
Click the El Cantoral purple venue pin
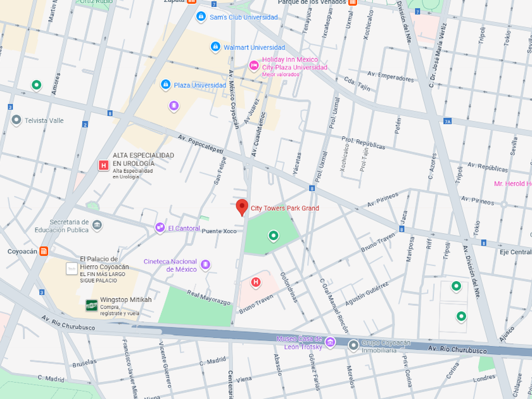pyautogui.click(x=160, y=227)
